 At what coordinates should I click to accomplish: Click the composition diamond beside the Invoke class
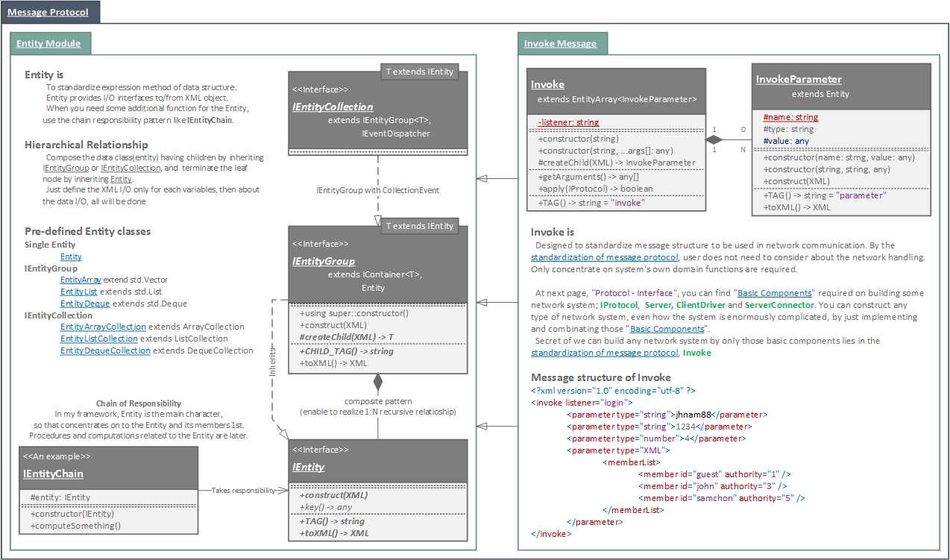point(716,139)
